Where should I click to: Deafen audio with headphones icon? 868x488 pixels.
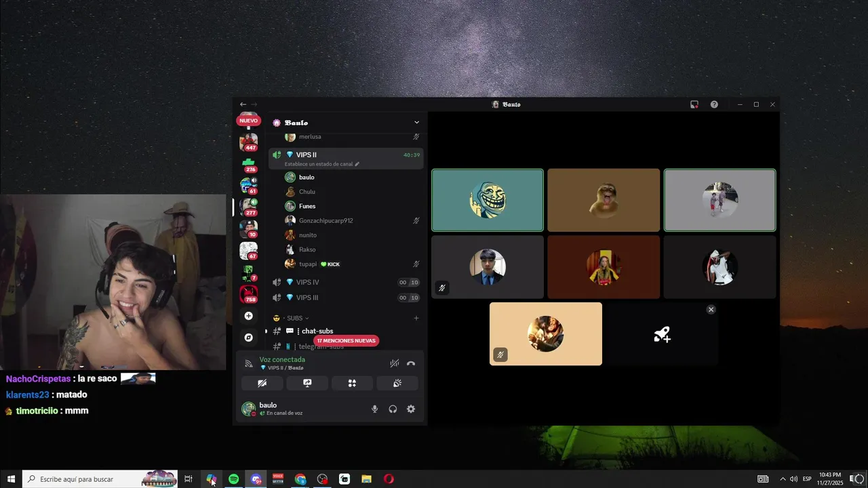[x=393, y=409]
